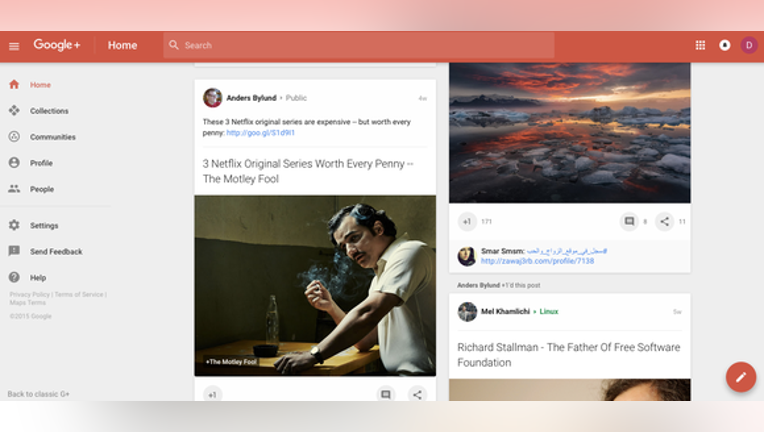Click the Public label on Anders' post
The image size is (764, 432).
tap(296, 98)
